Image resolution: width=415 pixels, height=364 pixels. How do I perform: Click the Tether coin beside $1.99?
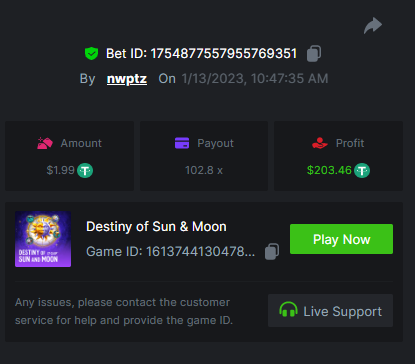pos(85,171)
